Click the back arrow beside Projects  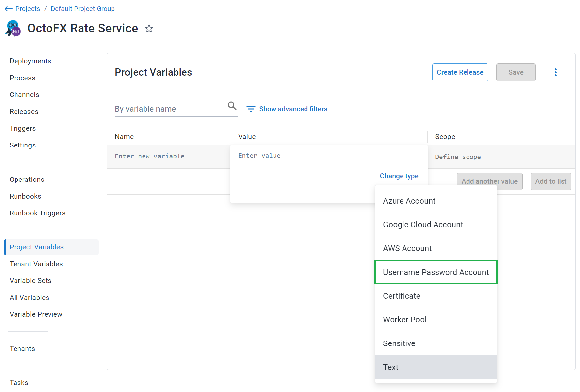point(9,9)
